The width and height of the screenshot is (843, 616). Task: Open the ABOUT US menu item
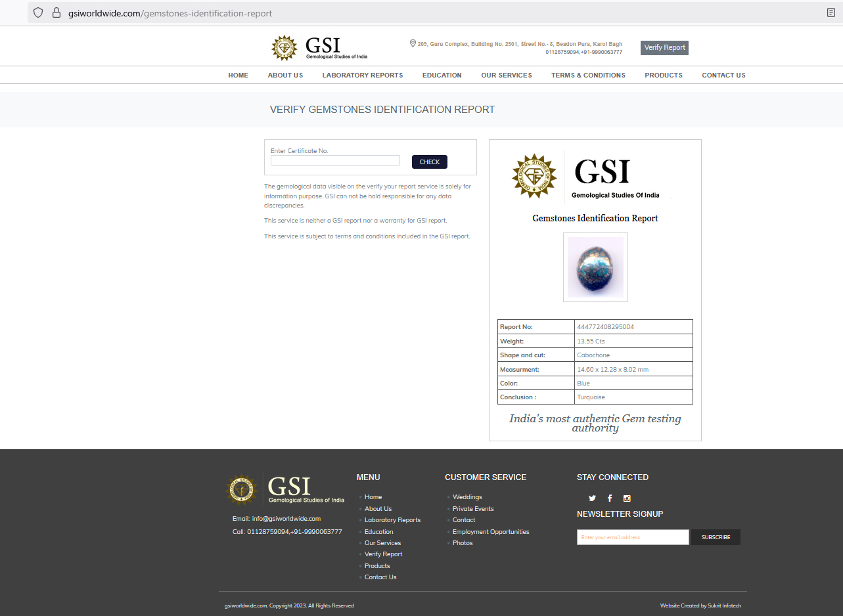[x=285, y=76]
